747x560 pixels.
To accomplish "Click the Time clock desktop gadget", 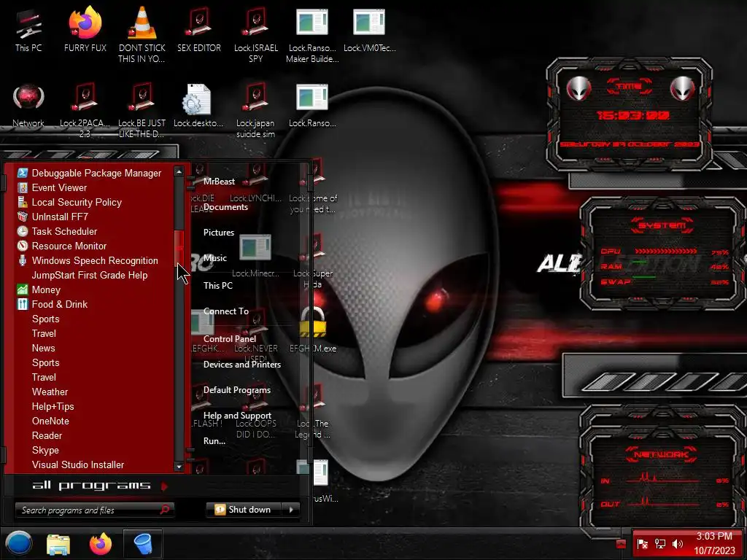I will click(x=630, y=113).
